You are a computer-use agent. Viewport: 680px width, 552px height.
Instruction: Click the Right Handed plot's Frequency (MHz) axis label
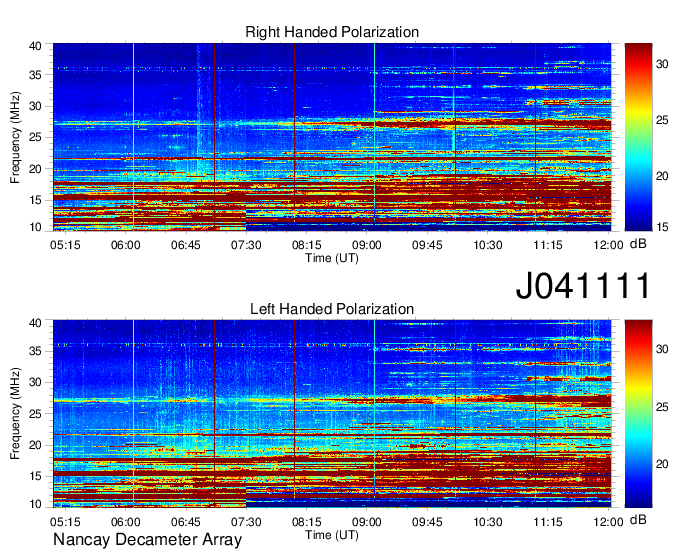(15, 137)
